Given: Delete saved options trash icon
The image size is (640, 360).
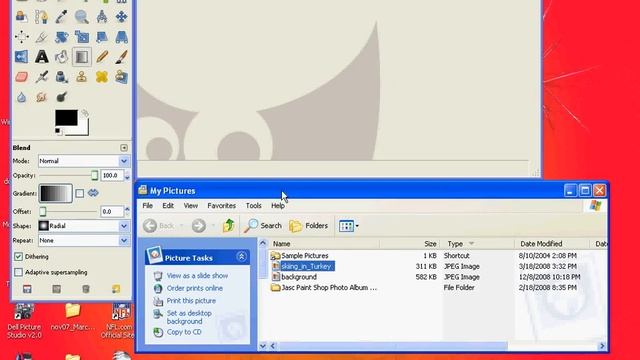Looking at the screenshot, I should (x=86, y=289).
